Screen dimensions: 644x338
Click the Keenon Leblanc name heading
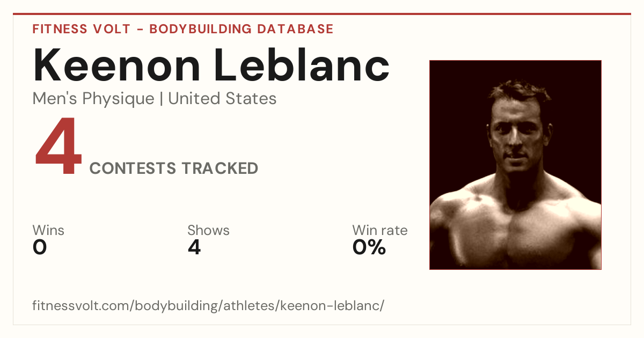coord(211,64)
